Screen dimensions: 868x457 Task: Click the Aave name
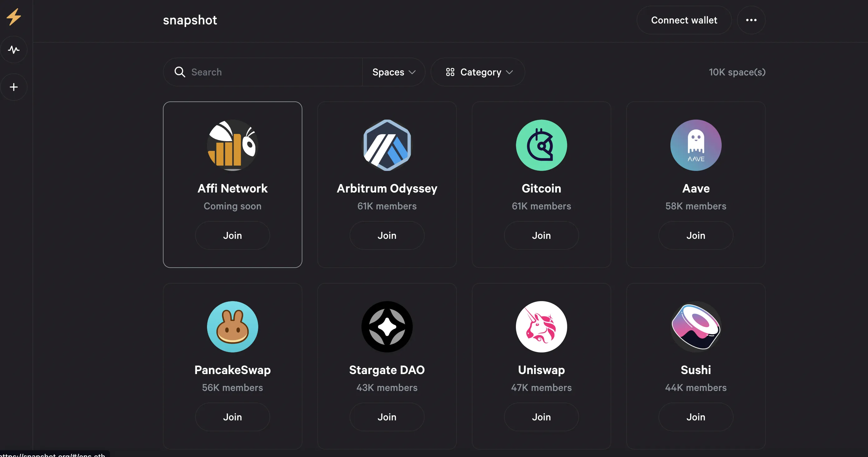pyautogui.click(x=696, y=188)
